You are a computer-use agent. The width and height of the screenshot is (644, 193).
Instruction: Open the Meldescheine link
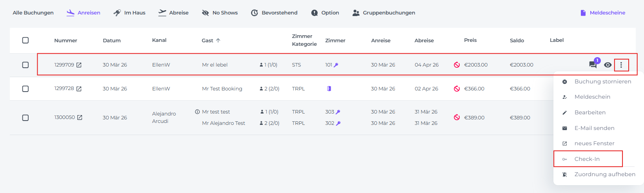603,13
